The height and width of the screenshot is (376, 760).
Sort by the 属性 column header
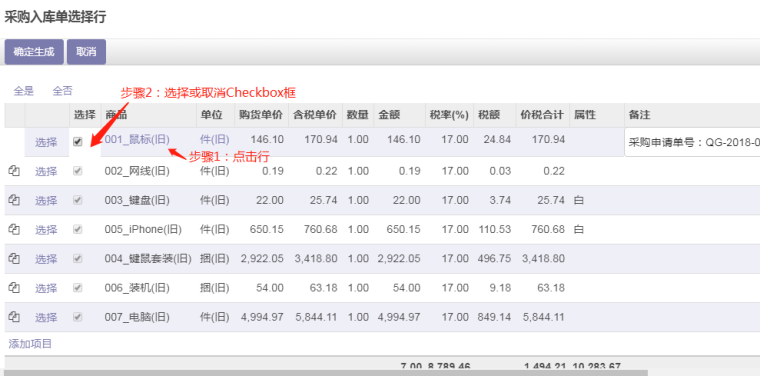click(x=597, y=115)
